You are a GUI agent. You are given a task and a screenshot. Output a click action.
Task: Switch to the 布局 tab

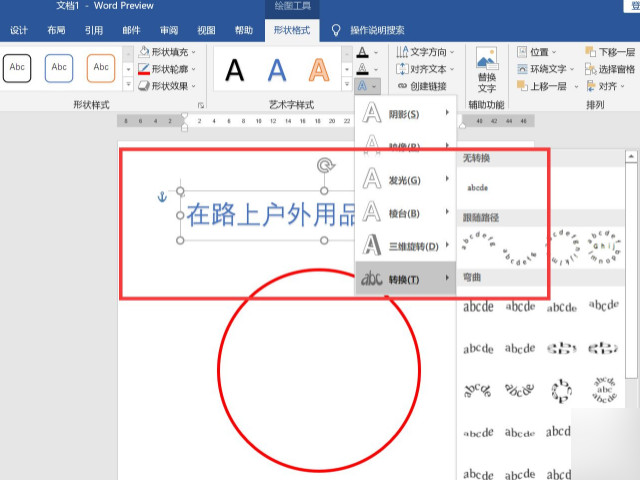56,30
